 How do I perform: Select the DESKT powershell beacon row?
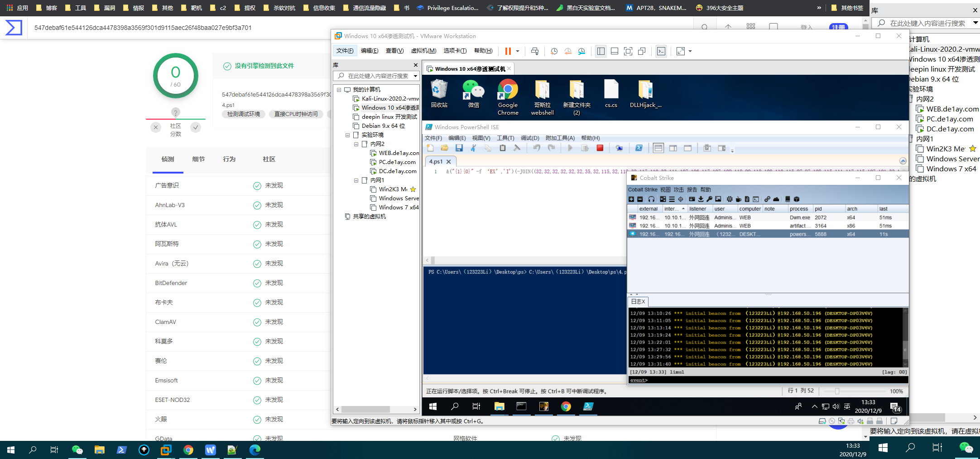pyautogui.click(x=768, y=234)
